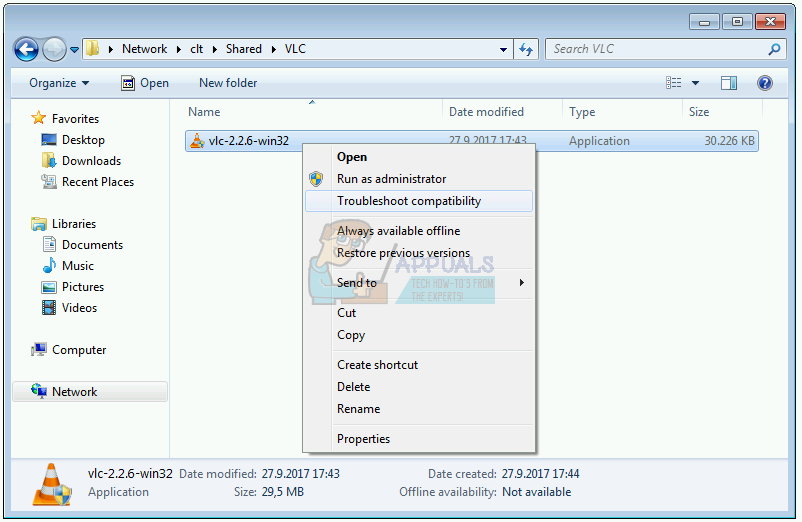Click the Not available offline status
Image resolution: width=802 pixels, height=522 pixels.
coord(537,492)
